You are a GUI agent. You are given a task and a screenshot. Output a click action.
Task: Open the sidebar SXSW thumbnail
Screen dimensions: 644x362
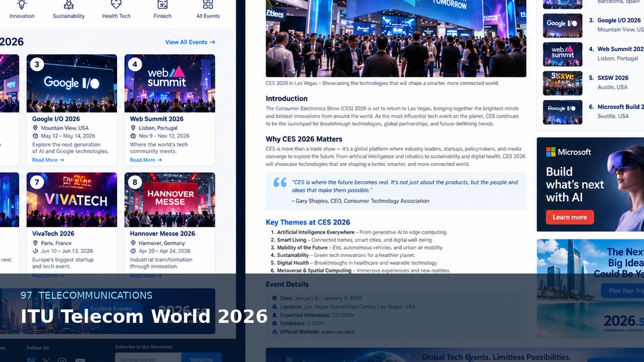(562, 83)
